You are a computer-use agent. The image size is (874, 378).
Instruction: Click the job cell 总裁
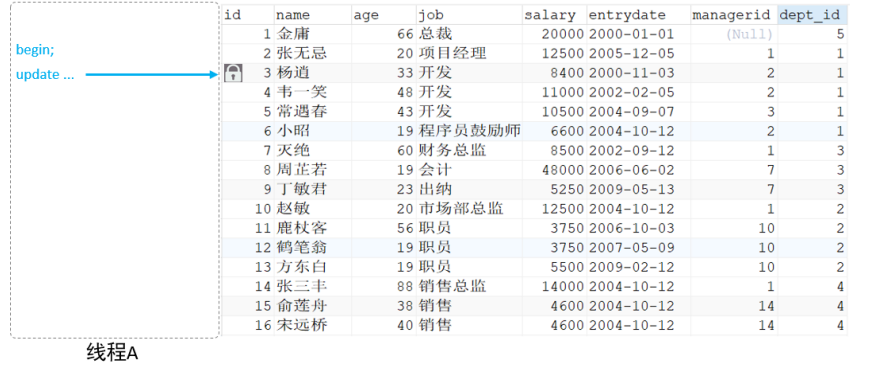469,34
